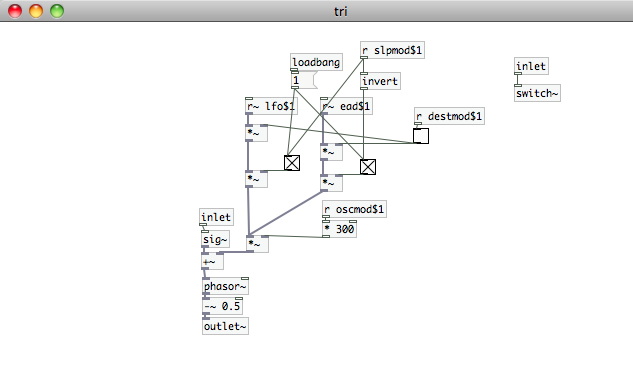Select the inlet above switch~
The width and height of the screenshot is (633, 367).
click(x=531, y=66)
